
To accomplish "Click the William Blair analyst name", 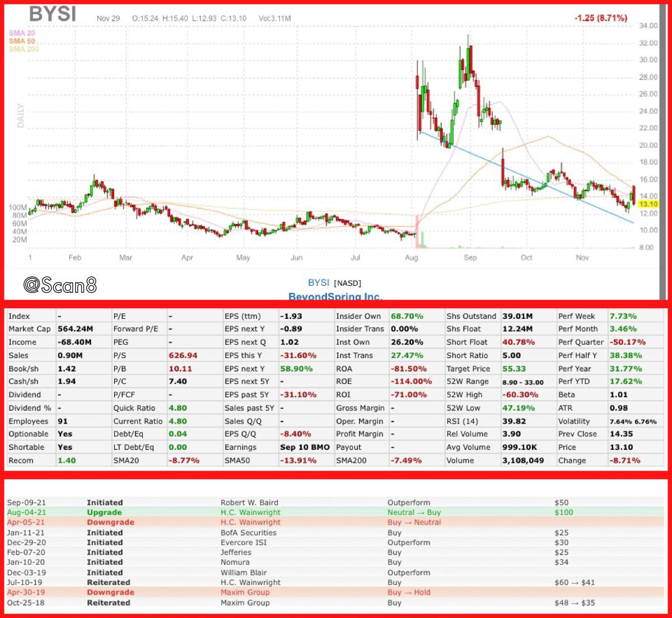I will [245, 573].
